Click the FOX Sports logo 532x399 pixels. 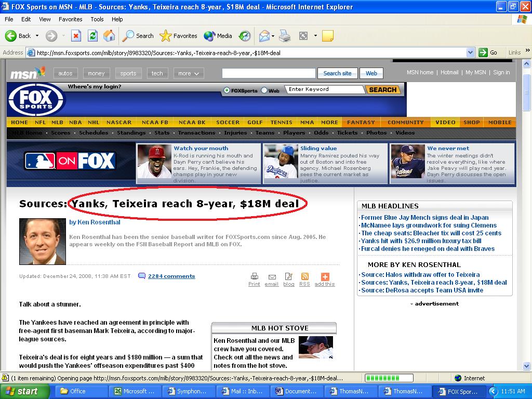pyautogui.click(x=36, y=100)
